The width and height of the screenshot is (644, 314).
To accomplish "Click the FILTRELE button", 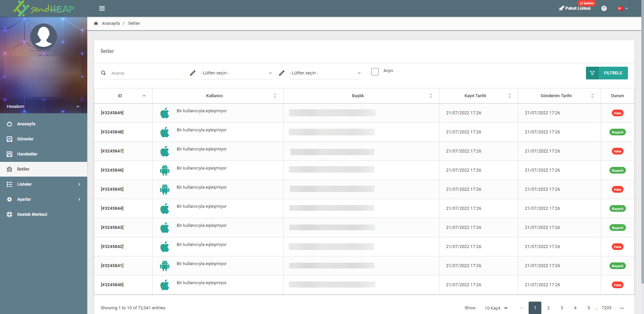I will [x=607, y=73].
